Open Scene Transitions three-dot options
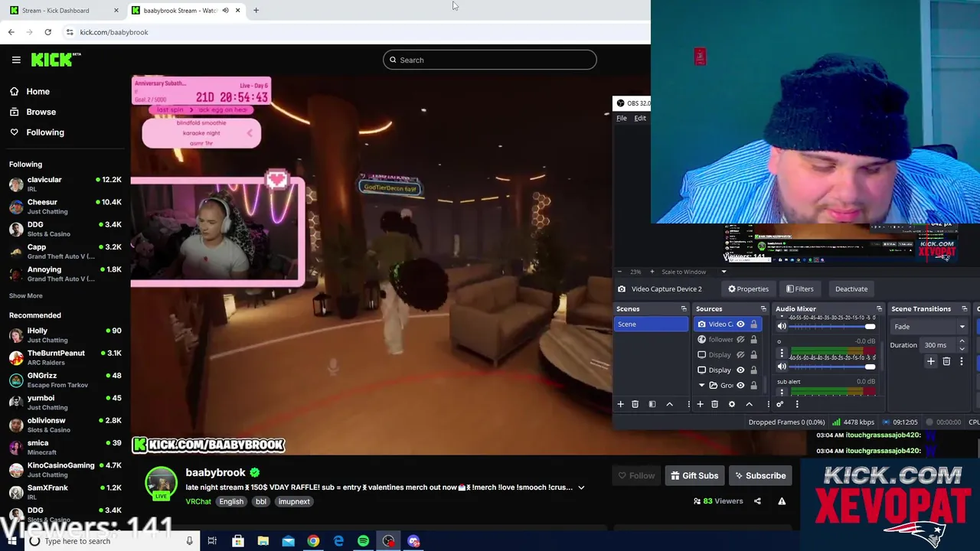The image size is (980, 551). (962, 361)
